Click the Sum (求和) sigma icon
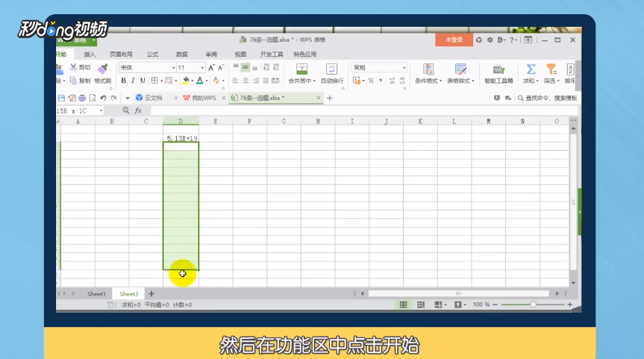 coord(531,69)
